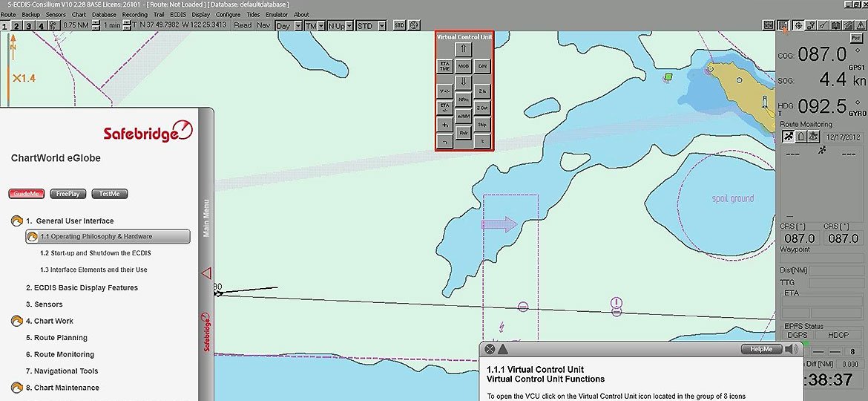Open the Chart menu

click(x=79, y=14)
